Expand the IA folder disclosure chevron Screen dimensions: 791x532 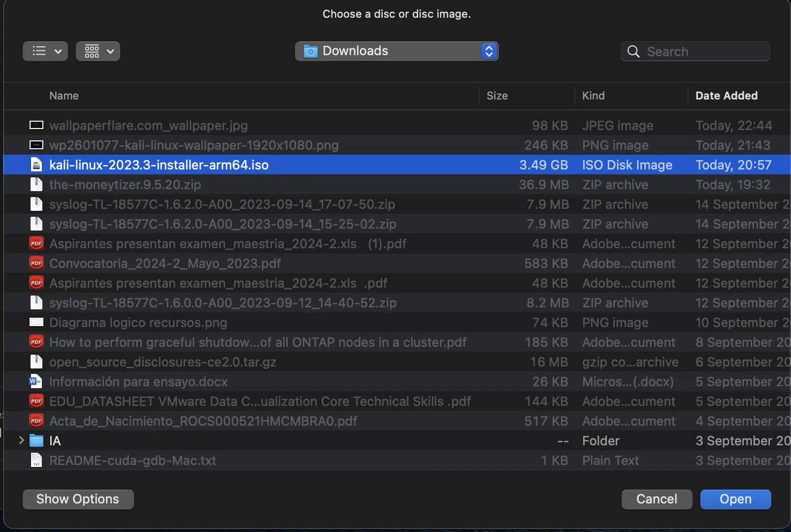click(21, 440)
